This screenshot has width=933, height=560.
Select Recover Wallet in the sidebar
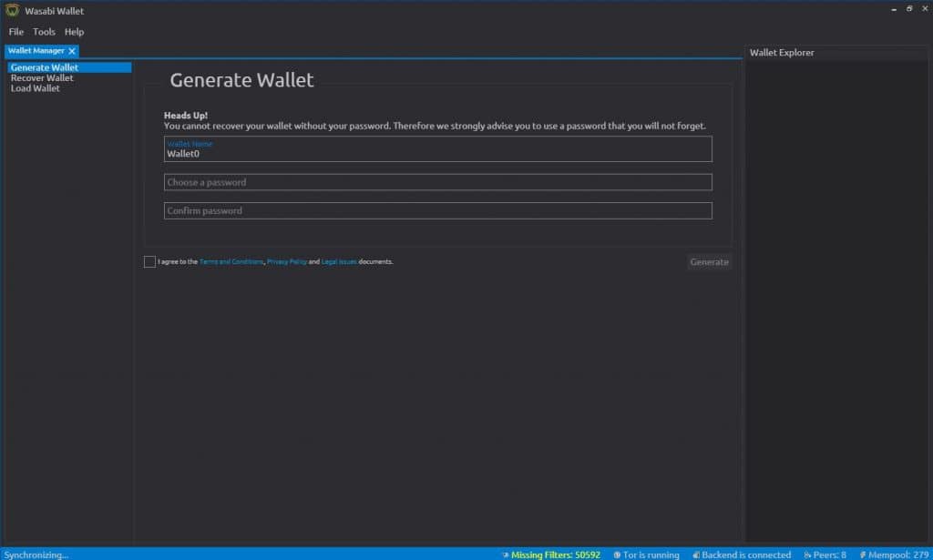tap(42, 78)
